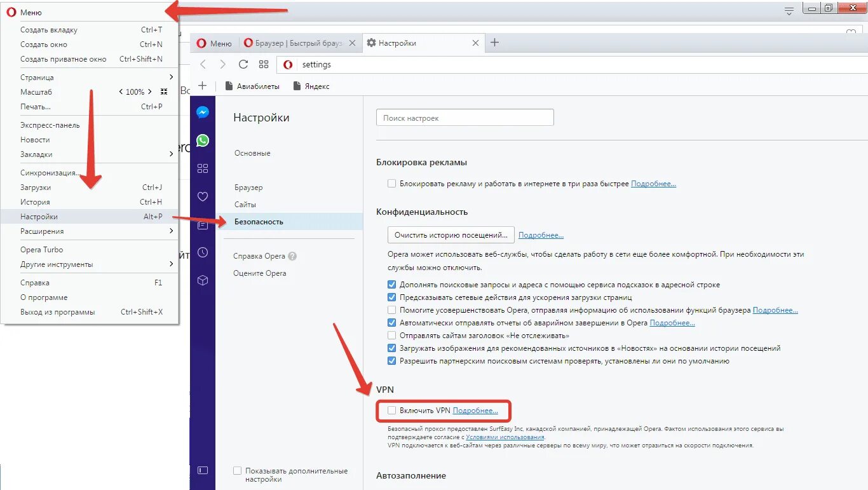Open Авиабилеты bookmark
868x490 pixels.
(252, 86)
